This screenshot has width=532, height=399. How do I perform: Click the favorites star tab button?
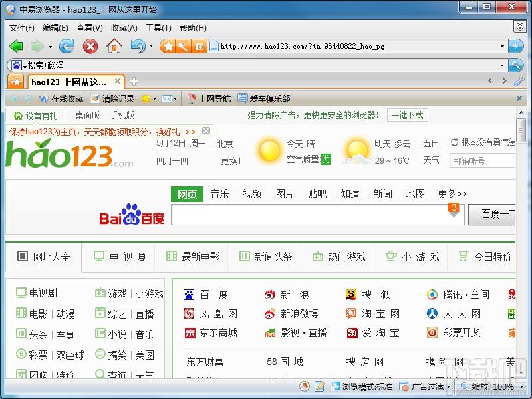[15, 81]
